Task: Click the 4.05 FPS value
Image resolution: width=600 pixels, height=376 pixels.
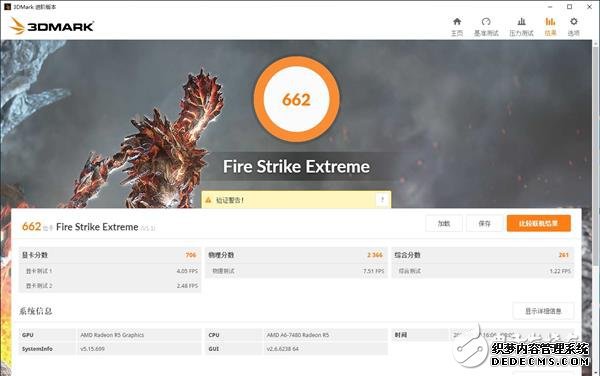Action: (x=187, y=271)
